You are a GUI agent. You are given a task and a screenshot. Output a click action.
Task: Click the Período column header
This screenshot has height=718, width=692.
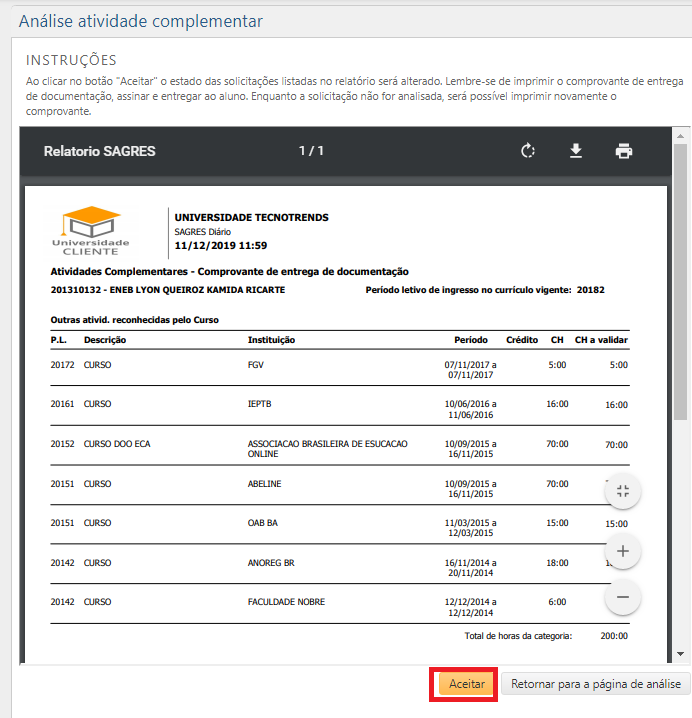click(471, 340)
